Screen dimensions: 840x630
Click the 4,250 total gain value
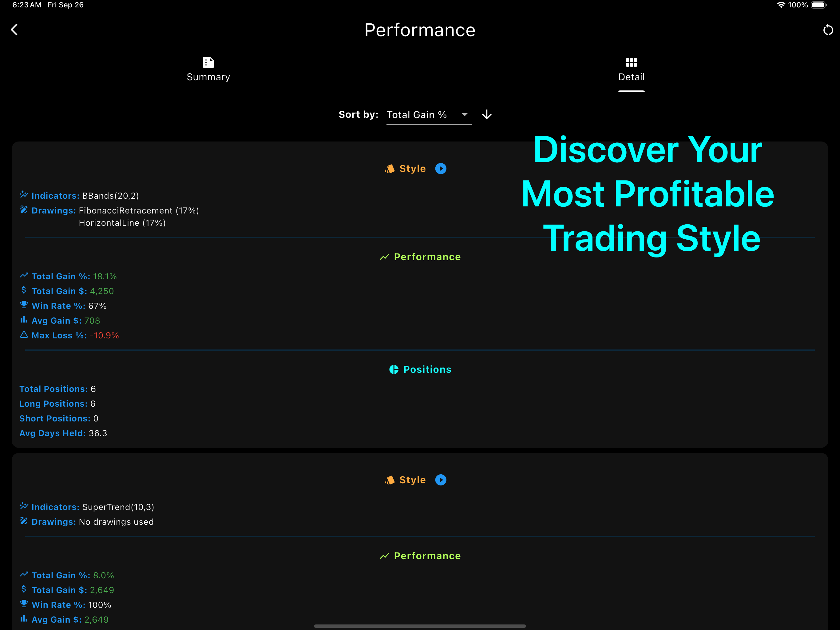[102, 291]
